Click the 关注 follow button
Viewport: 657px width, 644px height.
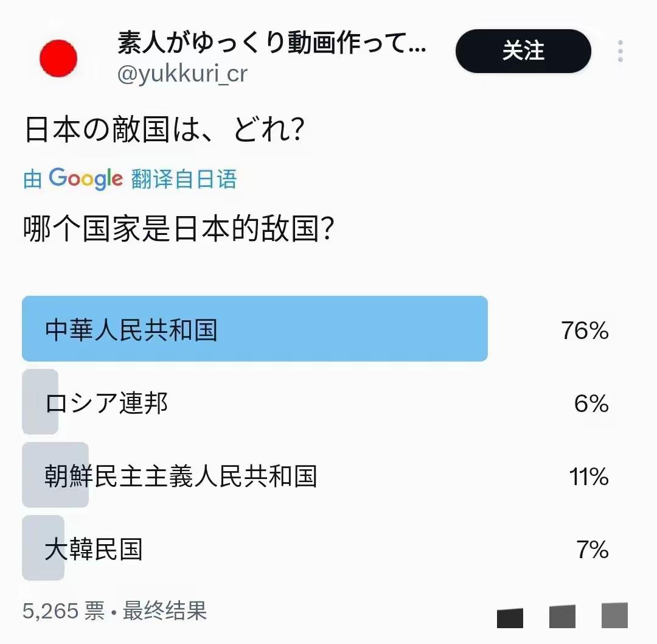click(524, 52)
